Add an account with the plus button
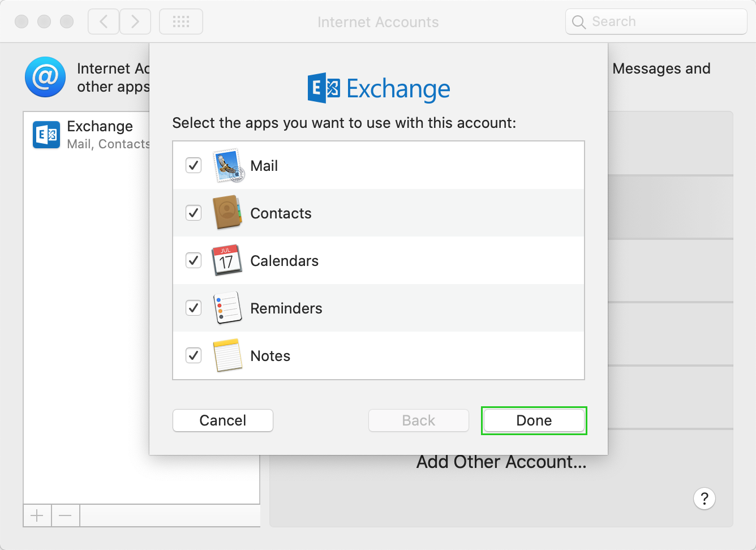 click(37, 515)
